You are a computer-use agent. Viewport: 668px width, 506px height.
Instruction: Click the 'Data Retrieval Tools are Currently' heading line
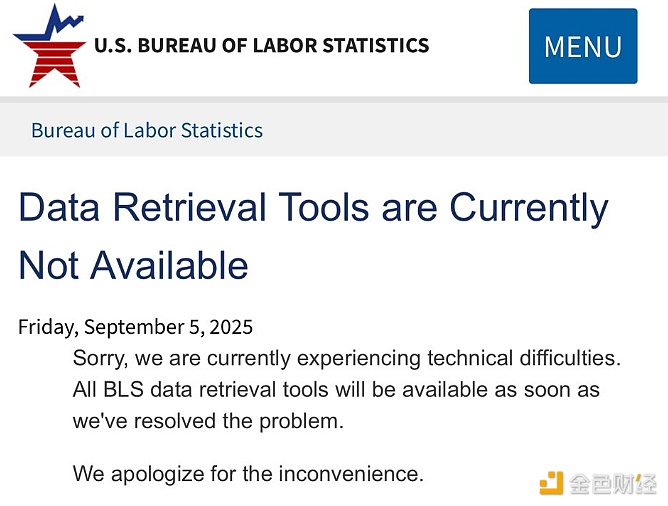313,207
